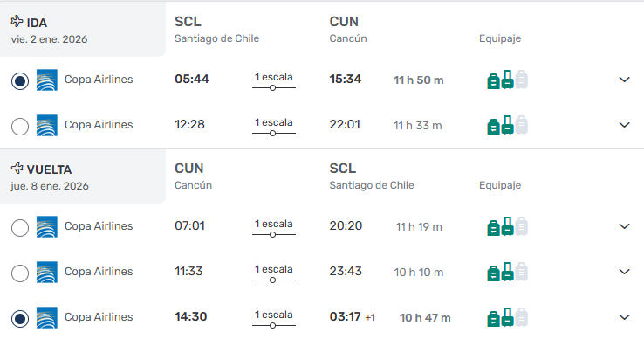The width and height of the screenshot is (644, 339).
Task: Expand details of the 05:44 flight
Action: pos(624,80)
